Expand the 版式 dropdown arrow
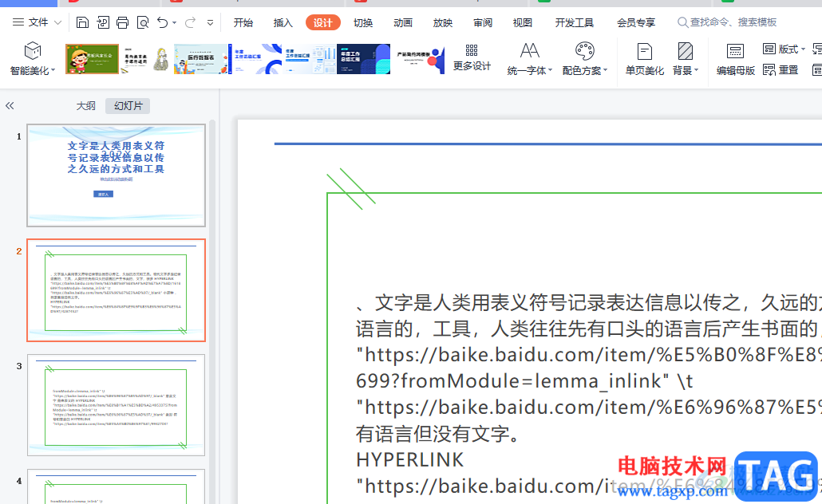The height and width of the screenshot is (504, 822). (803, 49)
